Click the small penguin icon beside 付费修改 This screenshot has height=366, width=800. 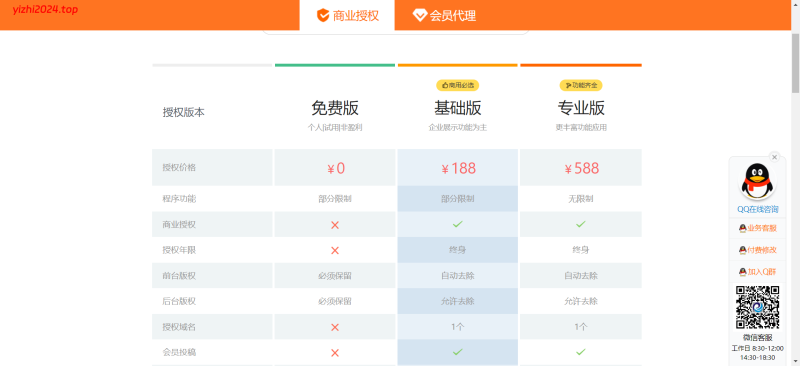point(742,250)
